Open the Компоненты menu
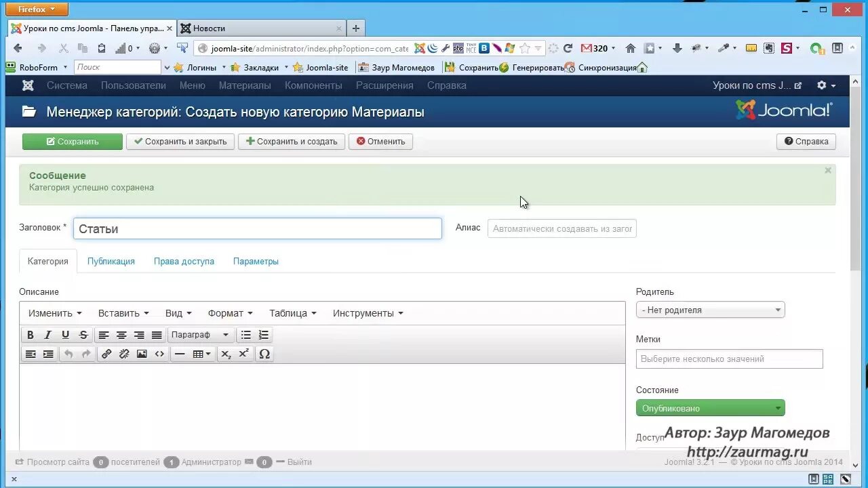This screenshot has height=488, width=868. pos(313,85)
